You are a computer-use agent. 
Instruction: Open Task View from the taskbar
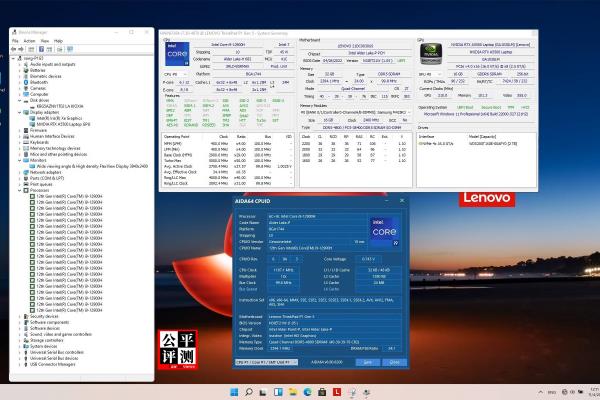click(x=263, y=392)
